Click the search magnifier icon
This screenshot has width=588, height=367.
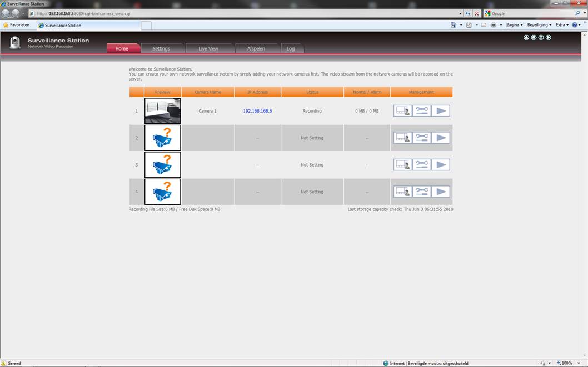coord(577,13)
